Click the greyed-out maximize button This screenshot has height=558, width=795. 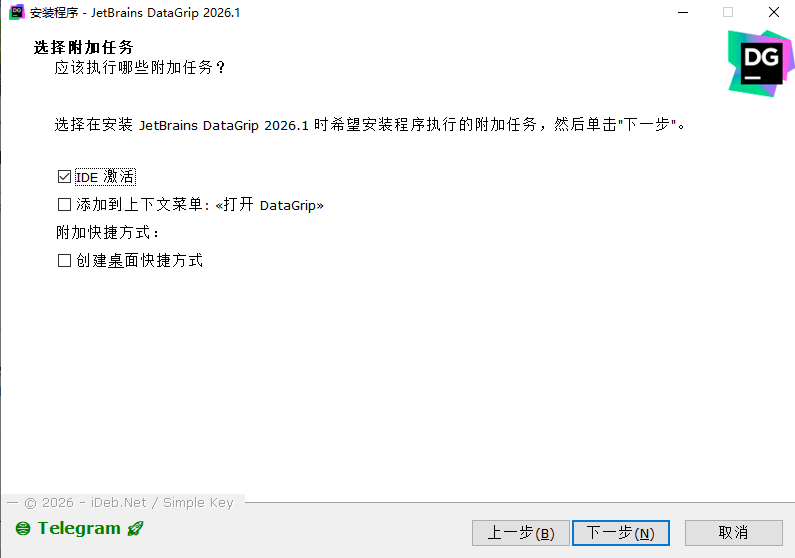click(728, 12)
